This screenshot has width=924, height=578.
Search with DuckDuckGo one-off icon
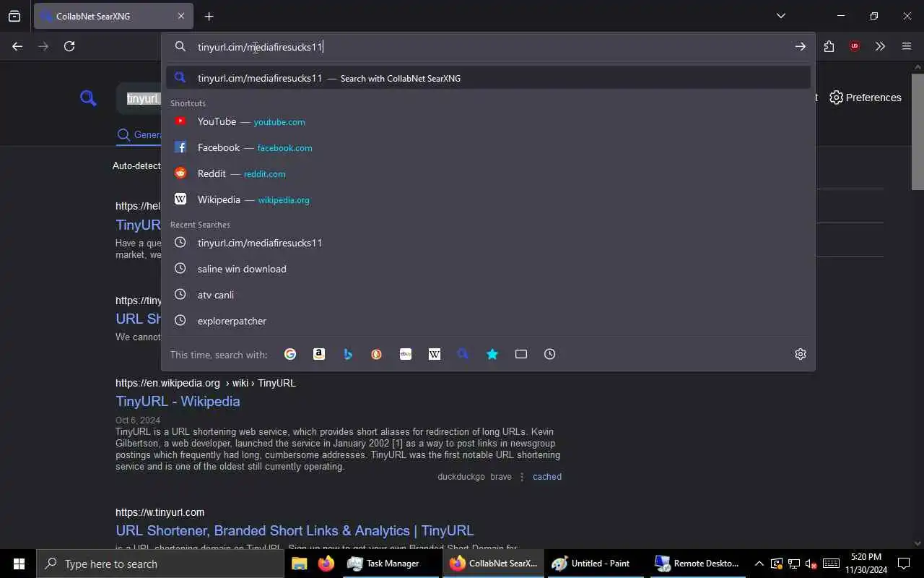377,354
